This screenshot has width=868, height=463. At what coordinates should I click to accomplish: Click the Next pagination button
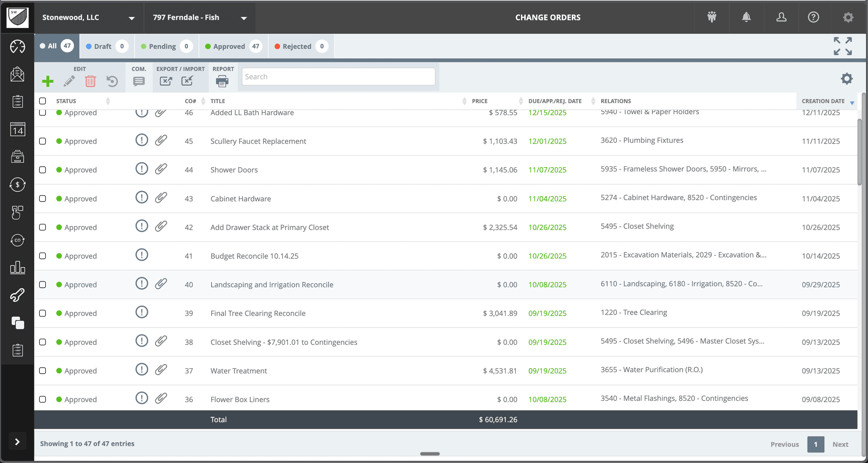pyautogui.click(x=840, y=444)
